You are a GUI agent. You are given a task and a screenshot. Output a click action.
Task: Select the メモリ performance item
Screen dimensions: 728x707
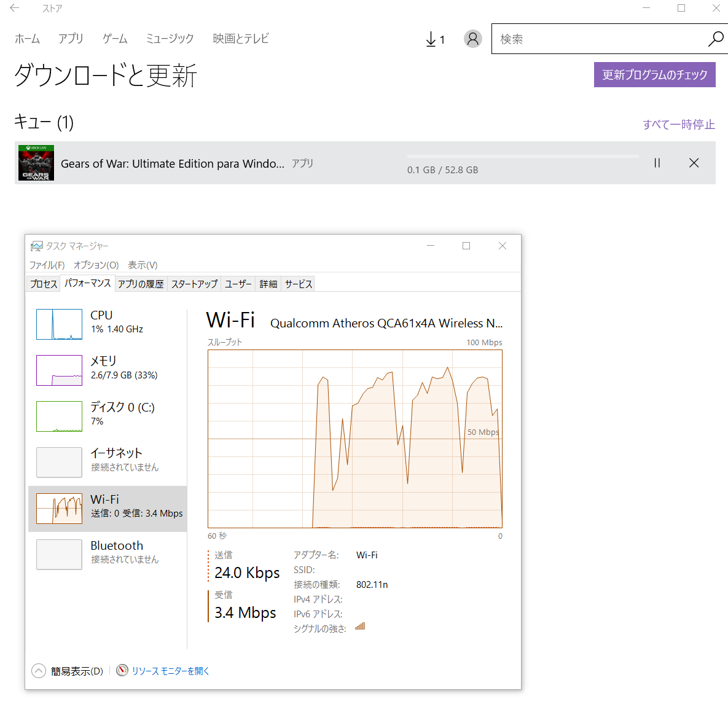pyautogui.click(x=108, y=370)
